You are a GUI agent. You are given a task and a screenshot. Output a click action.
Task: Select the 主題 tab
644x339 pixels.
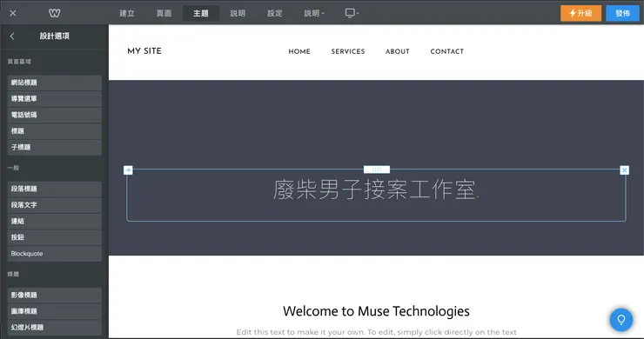coord(201,13)
